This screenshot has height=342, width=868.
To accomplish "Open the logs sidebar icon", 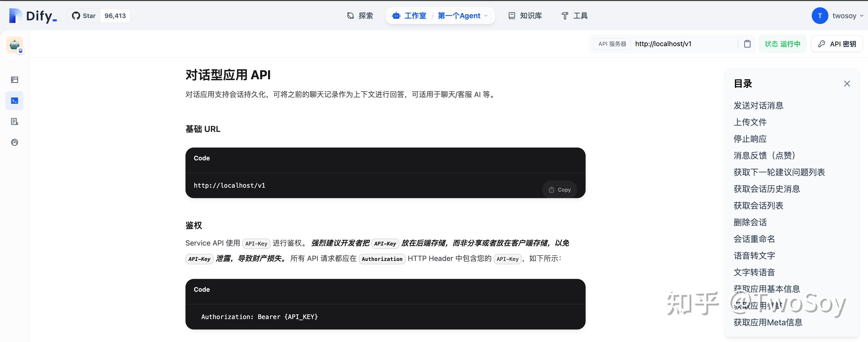I will tap(15, 122).
